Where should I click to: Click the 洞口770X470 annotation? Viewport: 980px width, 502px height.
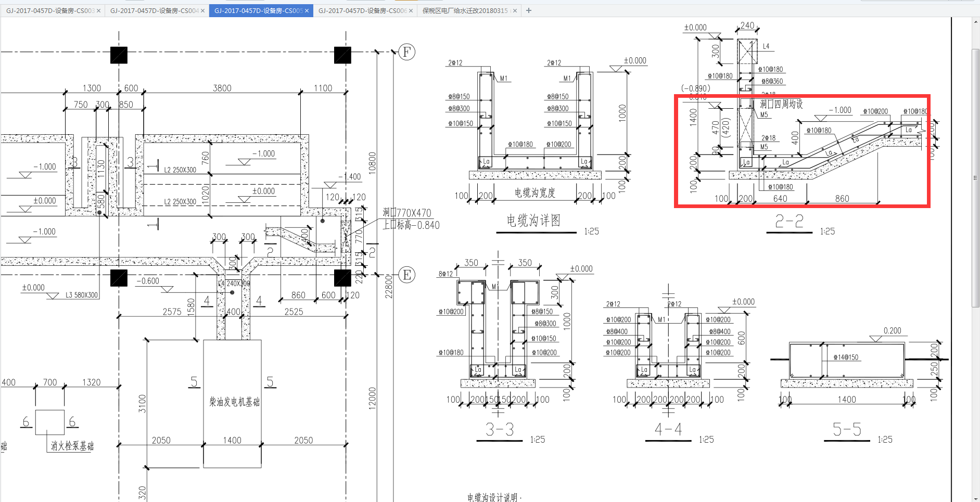click(407, 213)
